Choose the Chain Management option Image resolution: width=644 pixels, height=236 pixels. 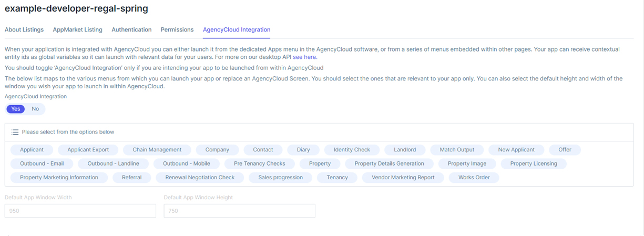pyautogui.click(x=157, y=150)
